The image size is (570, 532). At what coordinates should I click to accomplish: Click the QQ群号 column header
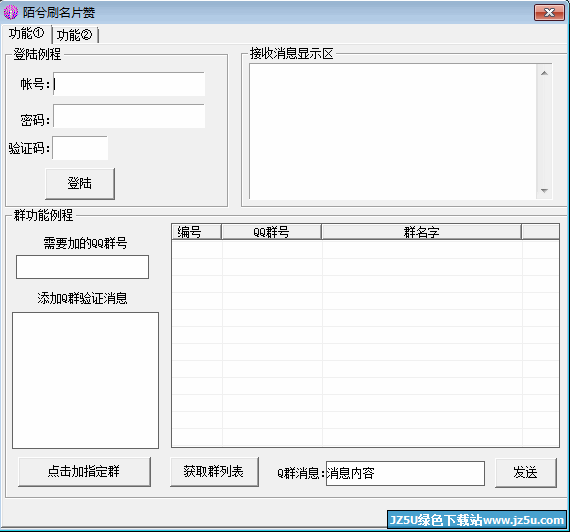pos(272,232)
